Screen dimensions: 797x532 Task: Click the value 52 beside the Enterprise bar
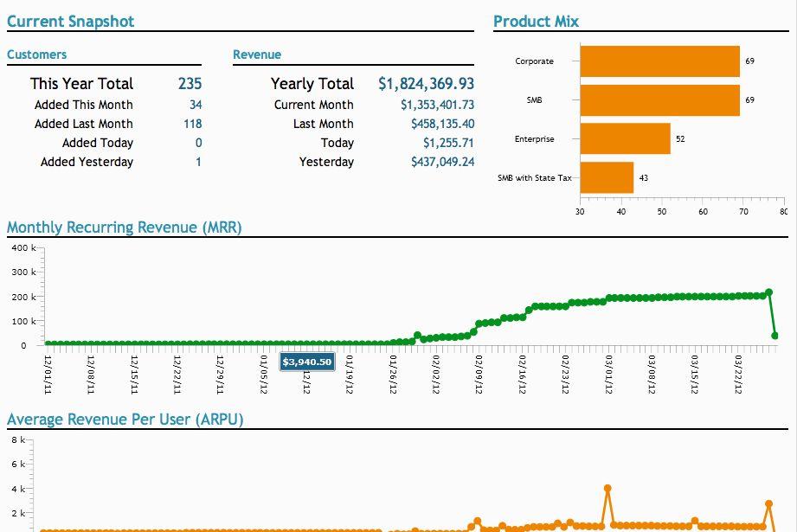pyautogui.click(x=680, y=138)
